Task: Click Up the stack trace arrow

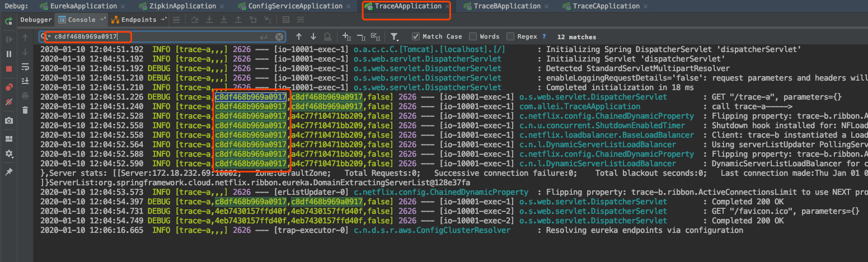Action: (25, 38)
